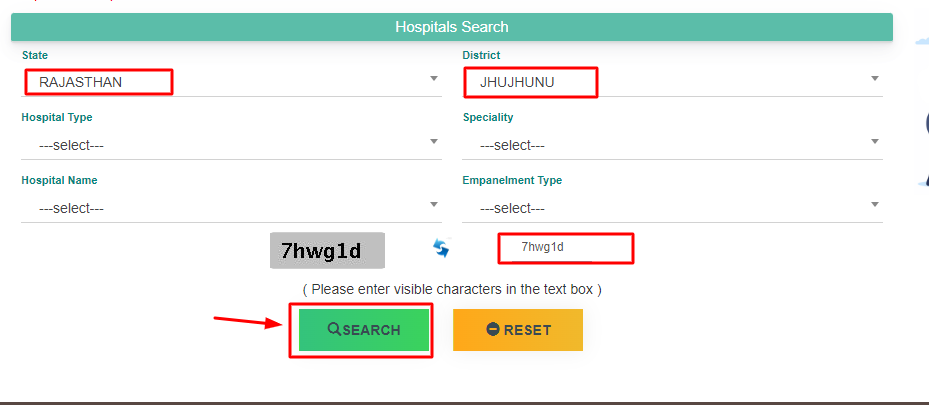Click the Speciality ---select--- field
The width and height of the screenshot is (929, 405).
pos(672,145)
